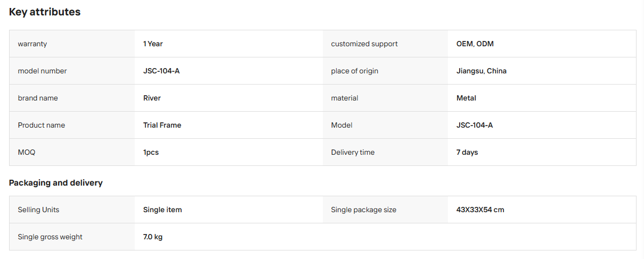Click the brand name River value

click(x=152, y=98)
